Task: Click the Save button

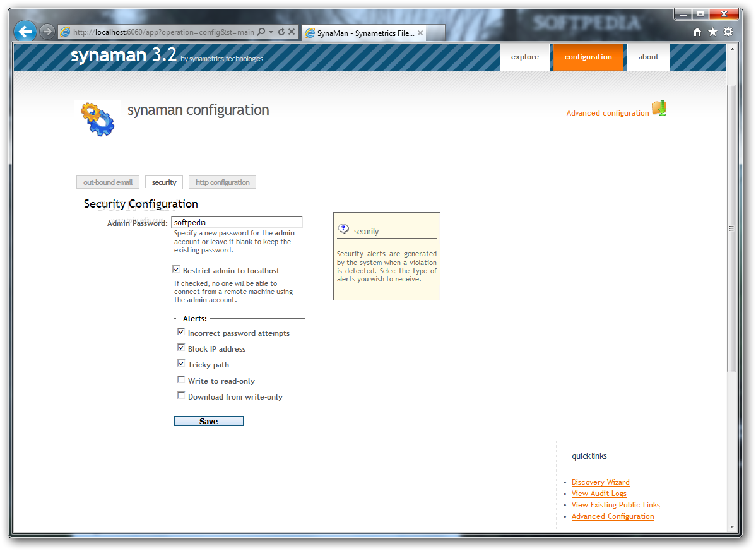Action: coord(209,422)
